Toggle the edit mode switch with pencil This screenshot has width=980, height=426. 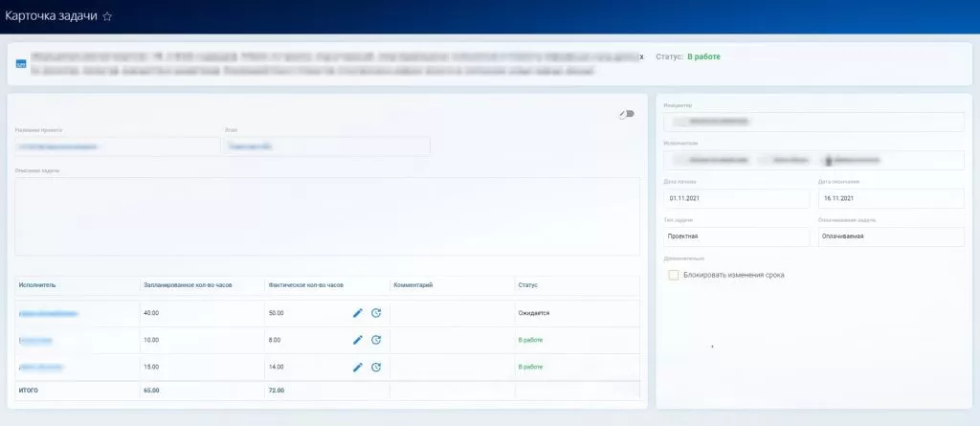point(626,114)
